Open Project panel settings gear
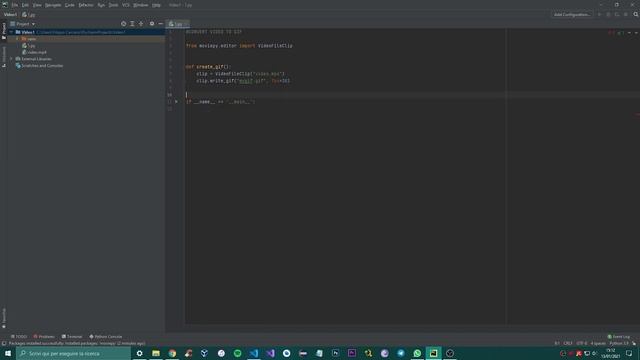The image size is (640, 360). 152,24
